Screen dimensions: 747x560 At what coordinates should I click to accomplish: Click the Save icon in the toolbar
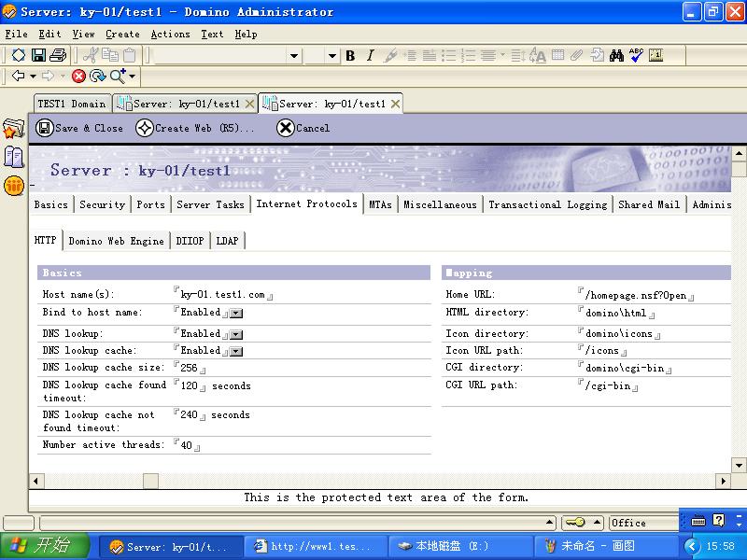tap(39, 56)
